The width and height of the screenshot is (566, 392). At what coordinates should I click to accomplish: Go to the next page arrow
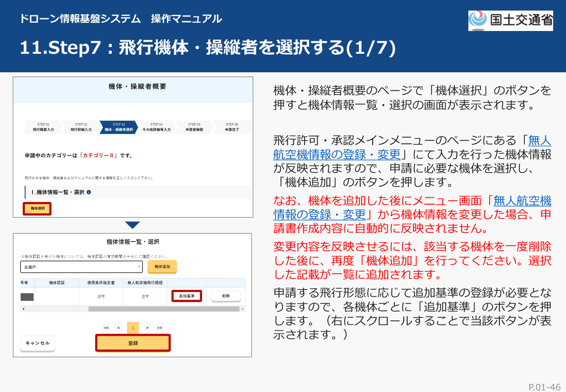[147, 328]
